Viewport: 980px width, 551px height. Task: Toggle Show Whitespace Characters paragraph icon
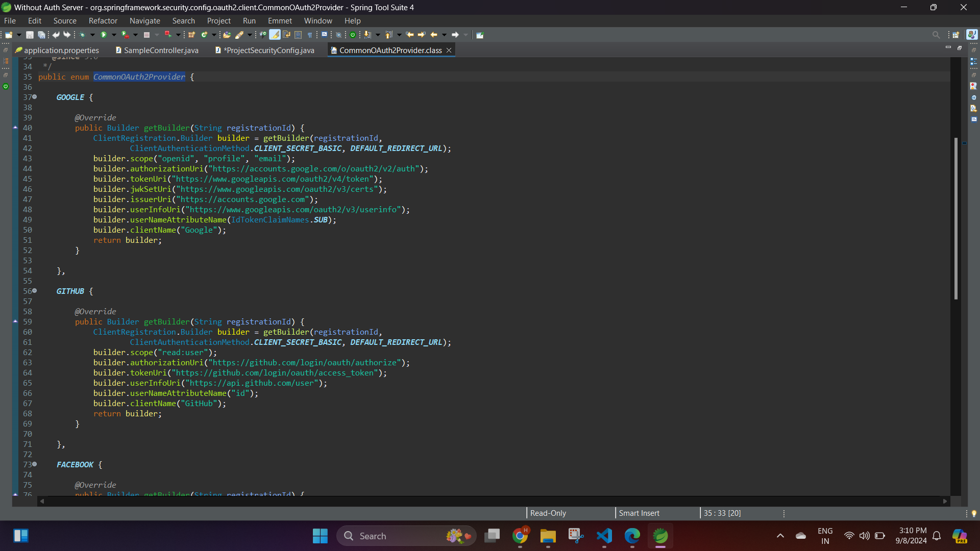click(310, 35)
